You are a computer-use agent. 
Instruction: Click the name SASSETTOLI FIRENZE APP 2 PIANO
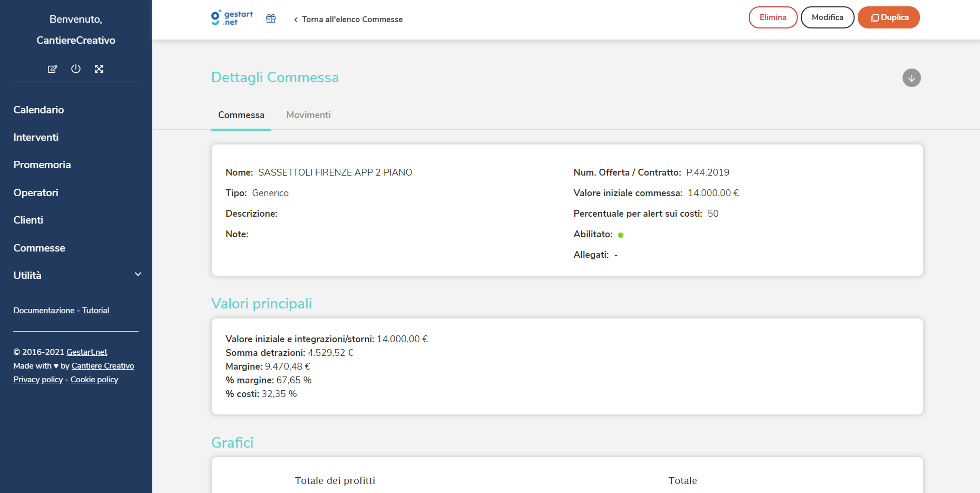pyautogui.click(x=335, y=172)
